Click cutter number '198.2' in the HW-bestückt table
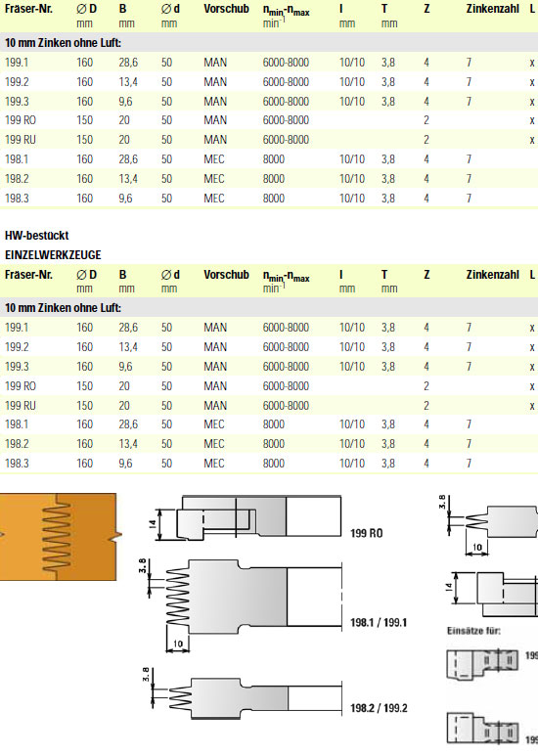Screen dimensions: 538x756 pyautogui.click(x=17, y=444)
